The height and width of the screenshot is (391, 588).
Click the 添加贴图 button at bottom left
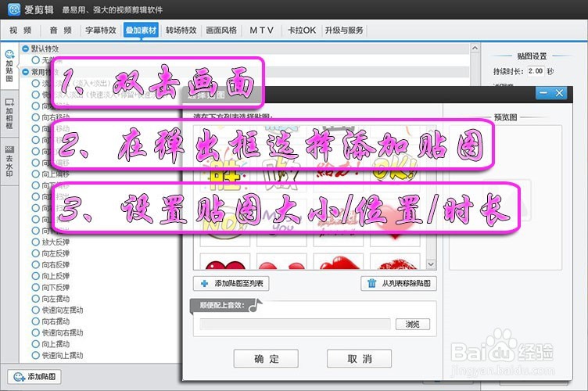[34, 376]
